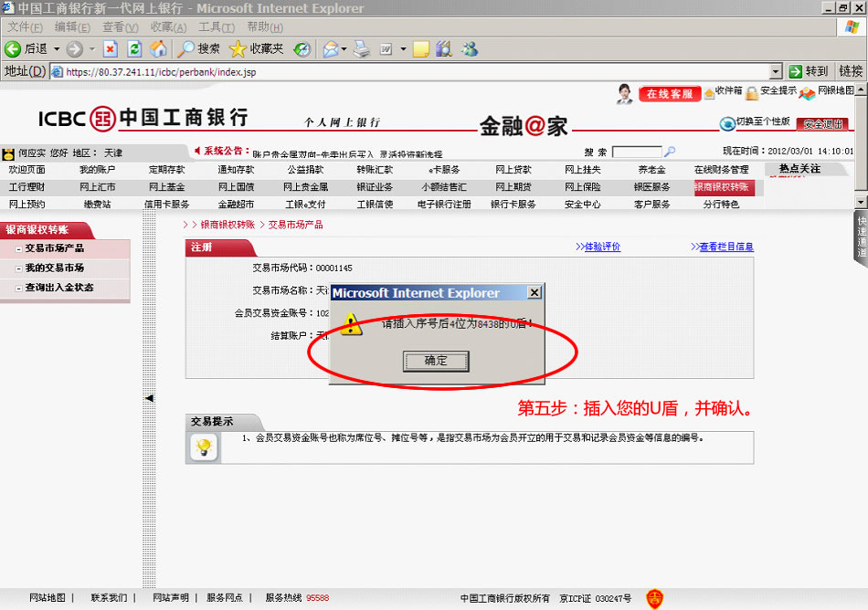Open the 网上基金 navigation item
The image size is (868, 610).
(166, 187)
